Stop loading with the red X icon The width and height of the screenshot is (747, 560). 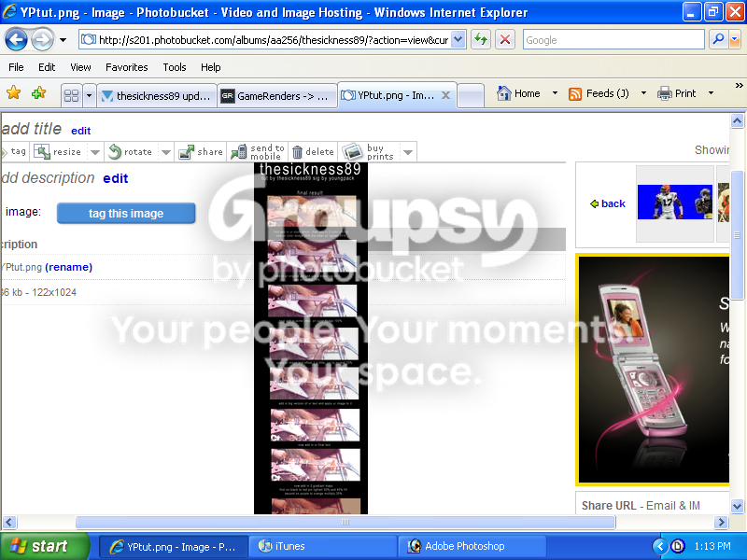[505, 39]
